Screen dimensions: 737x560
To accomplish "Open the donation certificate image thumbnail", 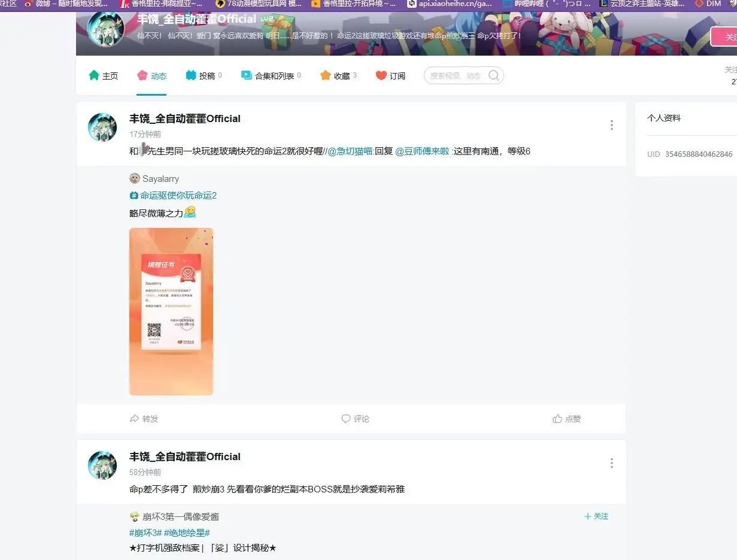I will click(171, 311).
